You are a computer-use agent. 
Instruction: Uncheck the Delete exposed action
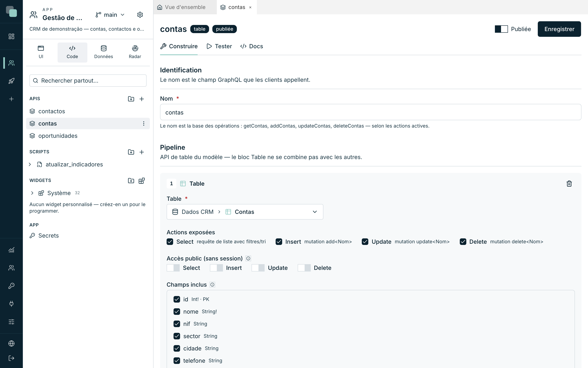coord(463,241)
